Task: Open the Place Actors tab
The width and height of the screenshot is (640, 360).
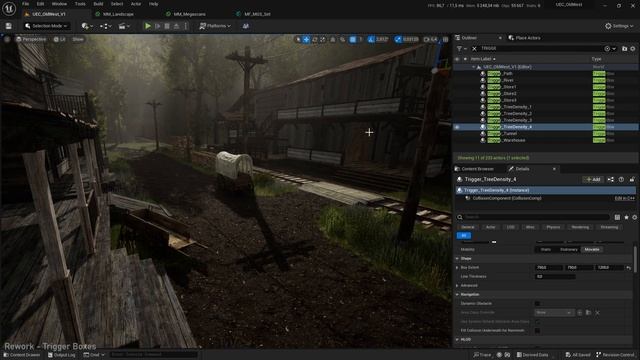Action: click(x=524, y=38)
